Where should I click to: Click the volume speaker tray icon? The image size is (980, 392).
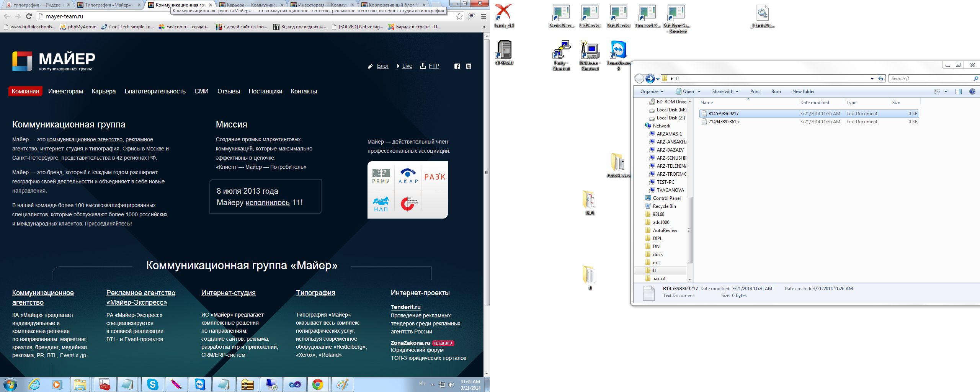451,384
